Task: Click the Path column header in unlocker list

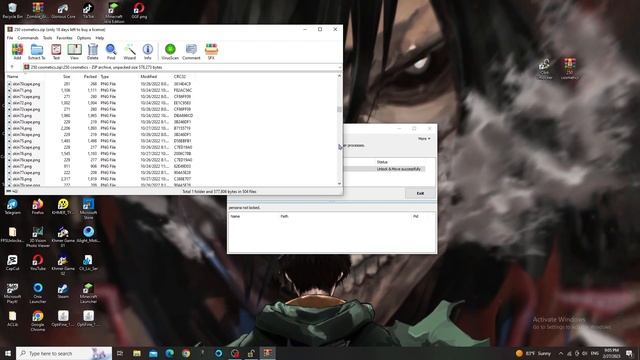Action: click(284, 216)
